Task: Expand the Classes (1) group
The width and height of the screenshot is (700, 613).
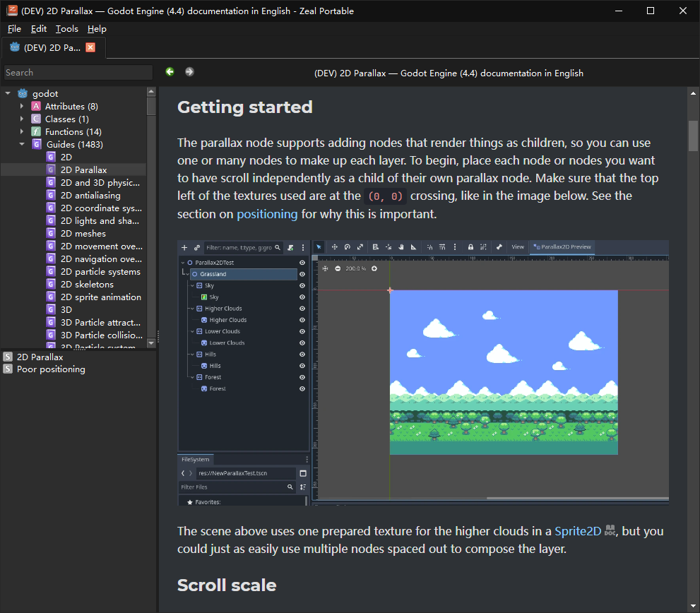Action: pyautogui.click(x=21, y=119)
